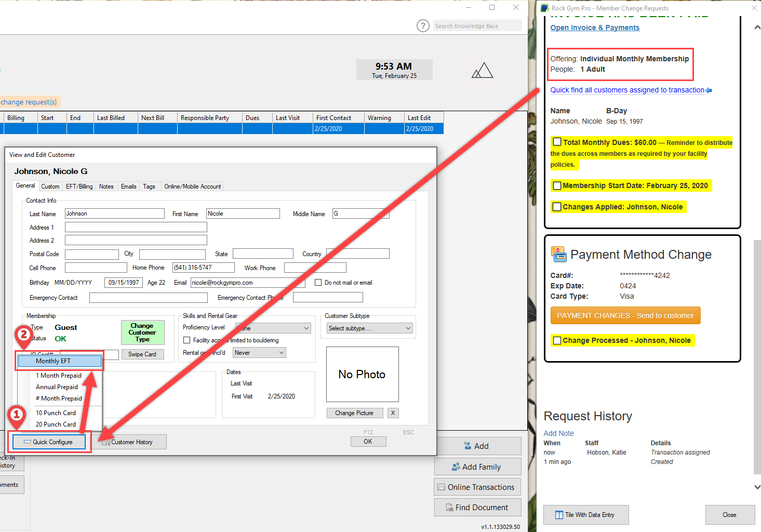Click the Swipe Card button

(x=143, y=354)
